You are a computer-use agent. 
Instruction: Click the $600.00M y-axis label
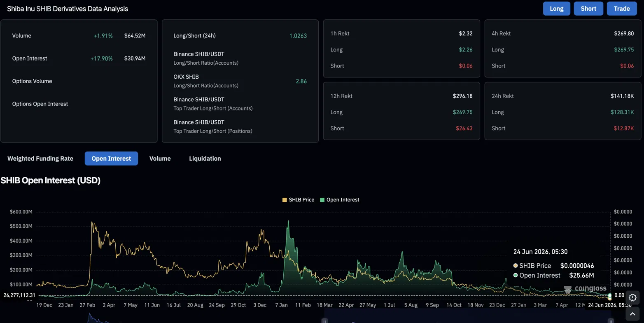click(21, 212)
